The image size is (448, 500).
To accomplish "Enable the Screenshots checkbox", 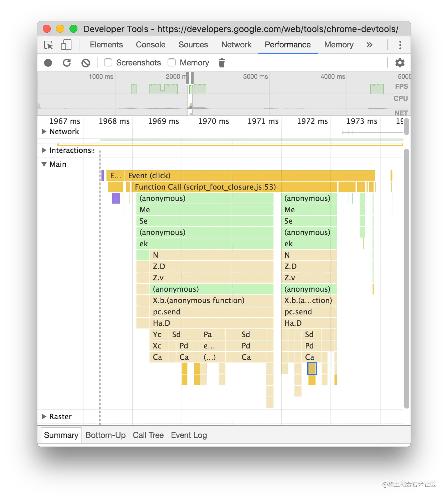I will pos(108,62).
